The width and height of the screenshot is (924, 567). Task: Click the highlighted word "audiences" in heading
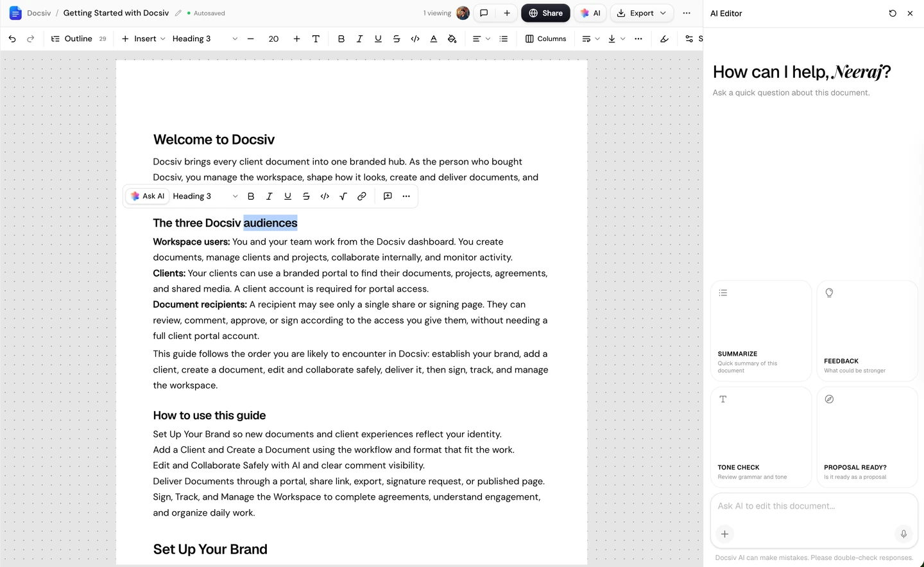[270, 223]
